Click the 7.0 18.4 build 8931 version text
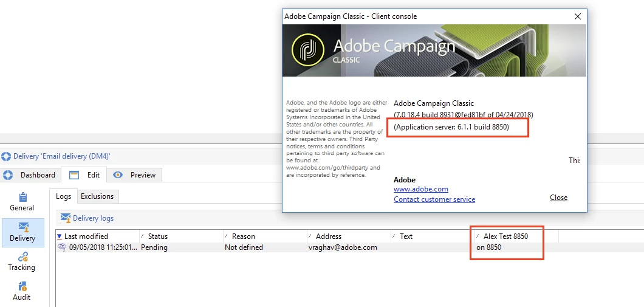 coord(464,114)
